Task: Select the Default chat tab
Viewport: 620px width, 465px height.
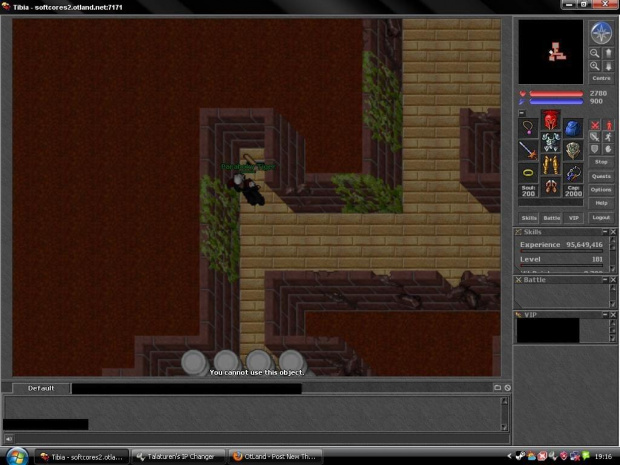Action: click(41, 388)
